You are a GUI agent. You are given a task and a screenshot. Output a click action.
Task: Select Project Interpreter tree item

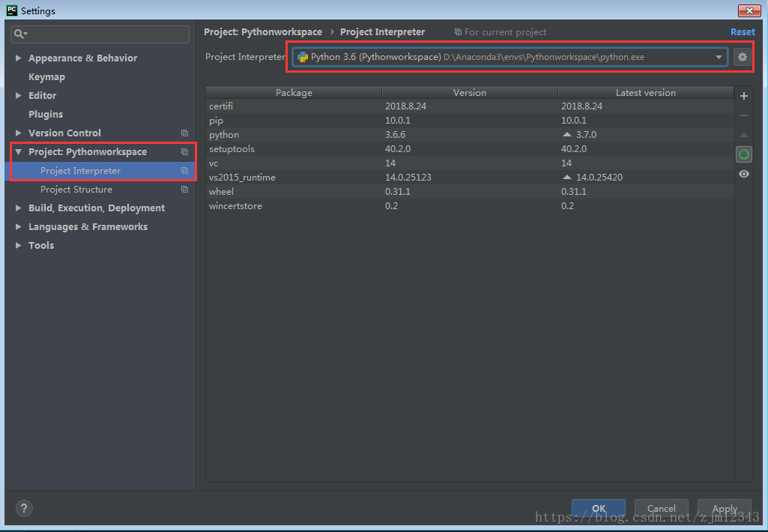(100, 171)
